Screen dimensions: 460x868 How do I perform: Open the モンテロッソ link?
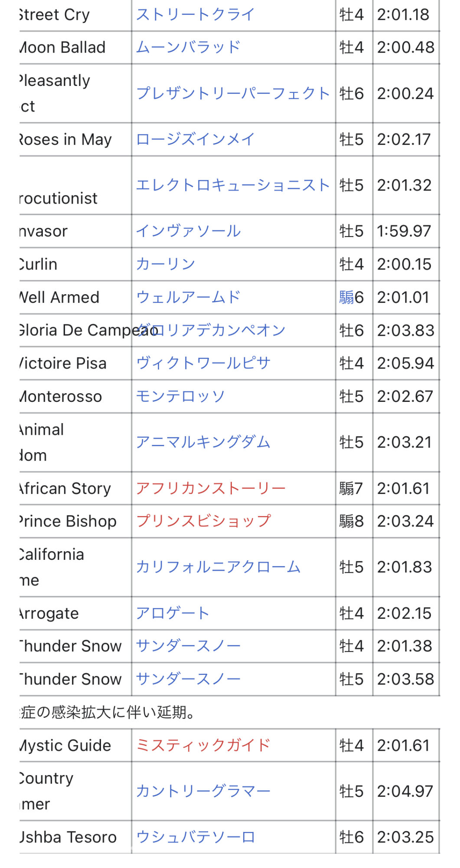point(180,396)
